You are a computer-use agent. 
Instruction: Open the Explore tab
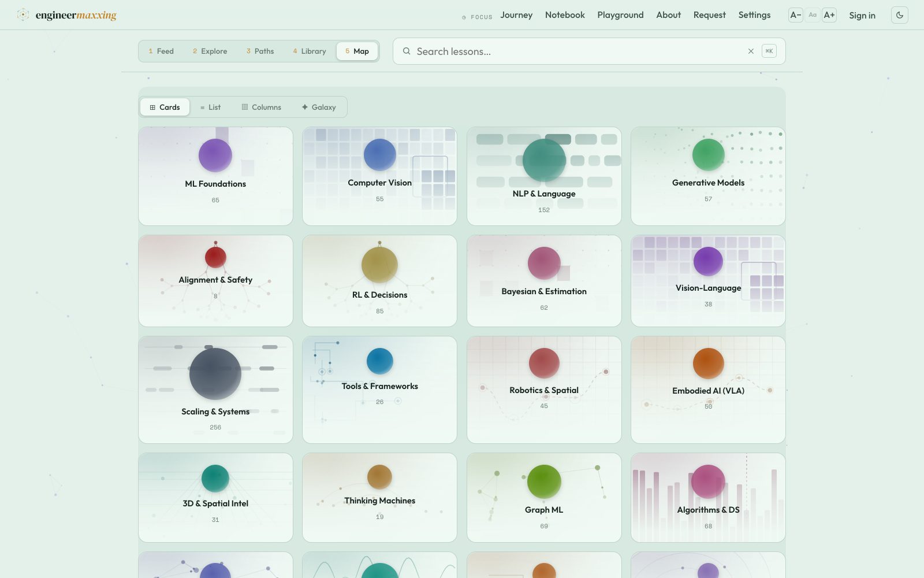tap(210, 51)
